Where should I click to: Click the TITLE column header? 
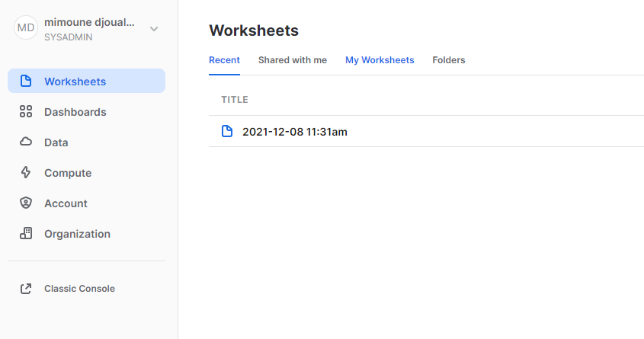pos(235,100)
